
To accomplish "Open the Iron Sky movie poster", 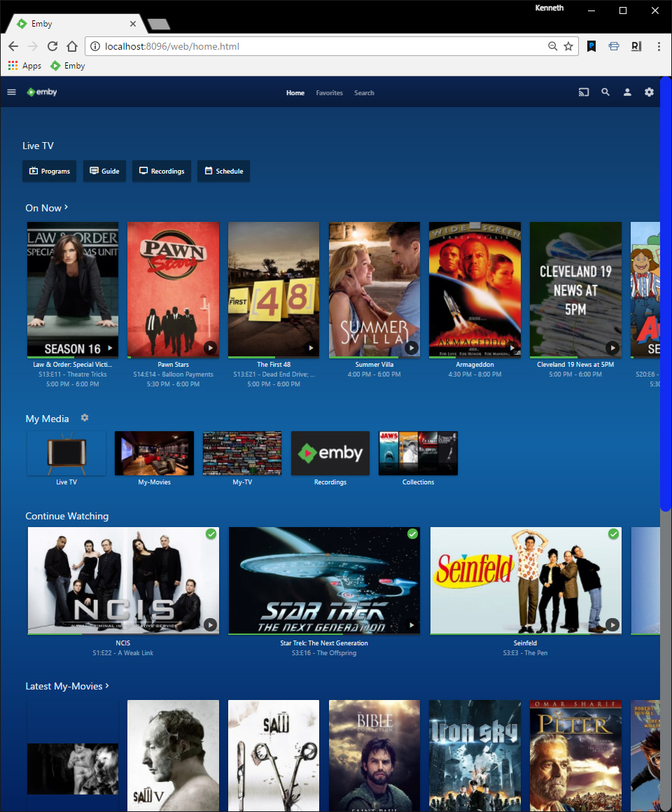I will [475, 755].
